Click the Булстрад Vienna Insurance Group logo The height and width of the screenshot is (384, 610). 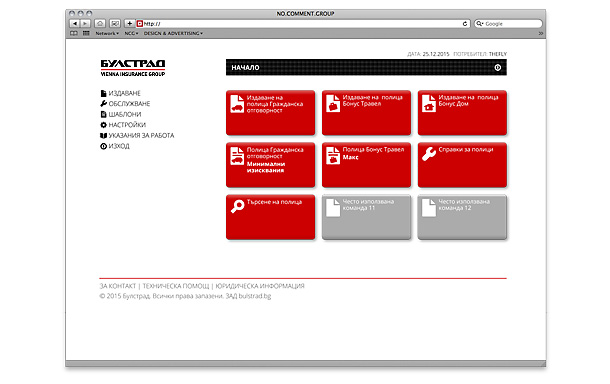pos(133,68)
